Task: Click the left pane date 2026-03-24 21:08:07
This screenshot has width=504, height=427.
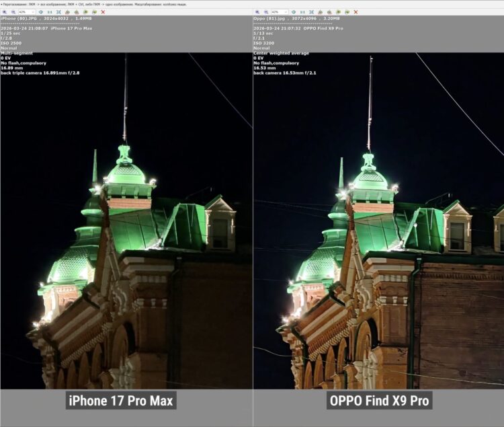Action: pos(24,28)
